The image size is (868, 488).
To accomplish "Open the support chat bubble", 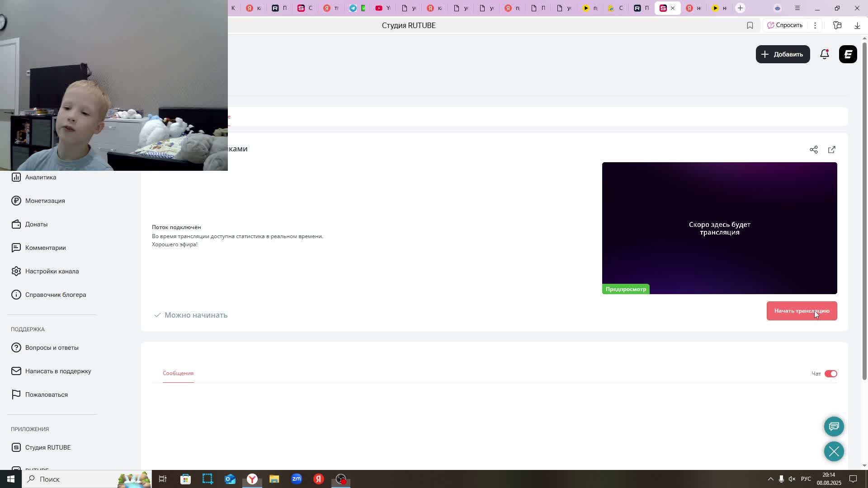I will tap(834, 426).
